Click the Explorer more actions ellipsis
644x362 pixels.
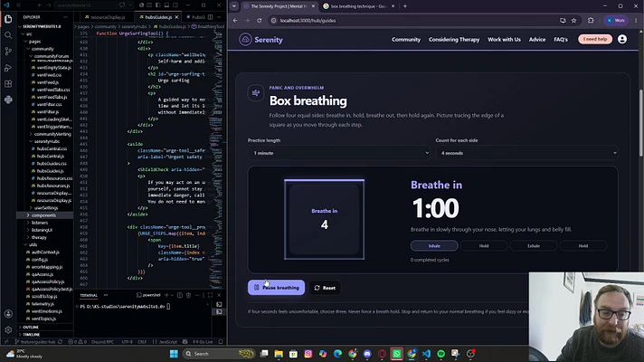click(x=65, y=17)
